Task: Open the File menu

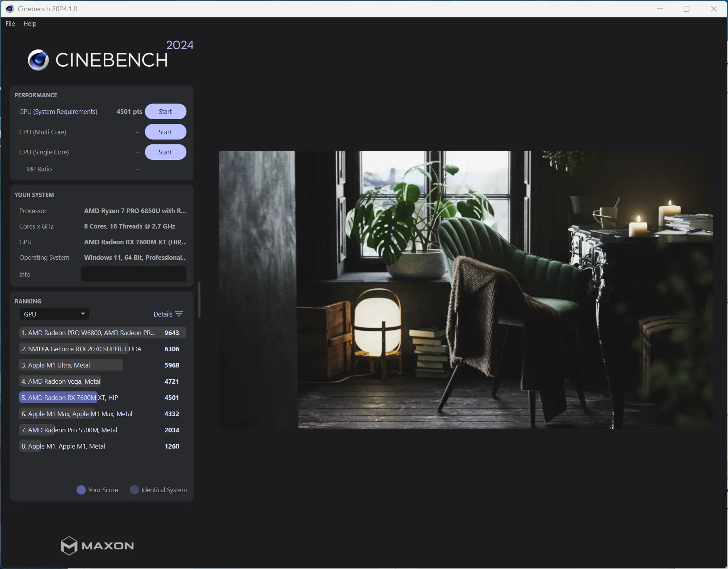Action: (10, 24)
